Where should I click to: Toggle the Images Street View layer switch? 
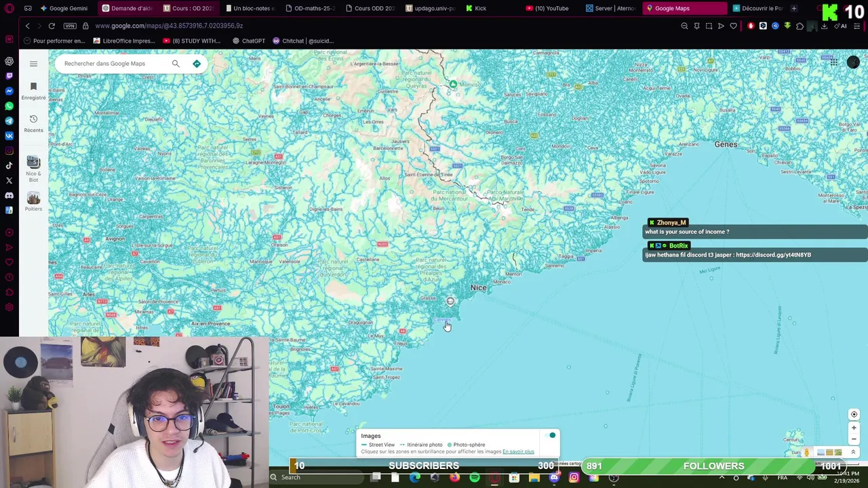551,435
